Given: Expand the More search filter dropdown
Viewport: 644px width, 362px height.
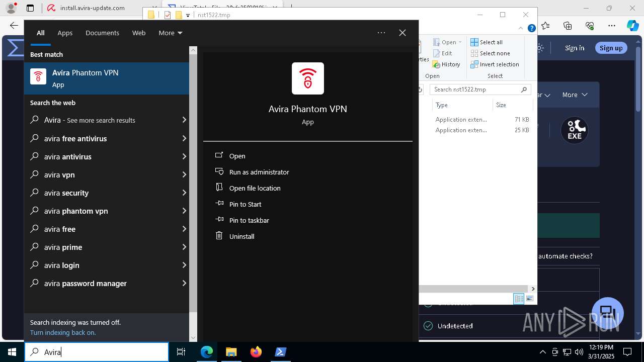Looking at the screenshot, I should [x=170, y=33].
